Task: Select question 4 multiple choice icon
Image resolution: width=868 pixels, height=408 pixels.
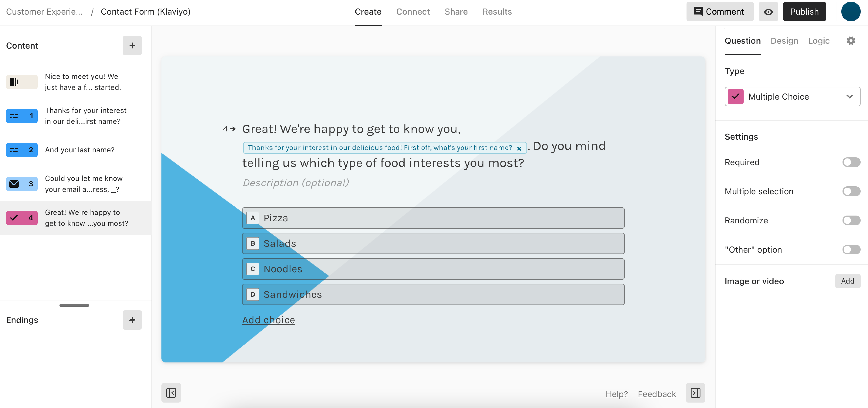Action: [x=22, y=218]
